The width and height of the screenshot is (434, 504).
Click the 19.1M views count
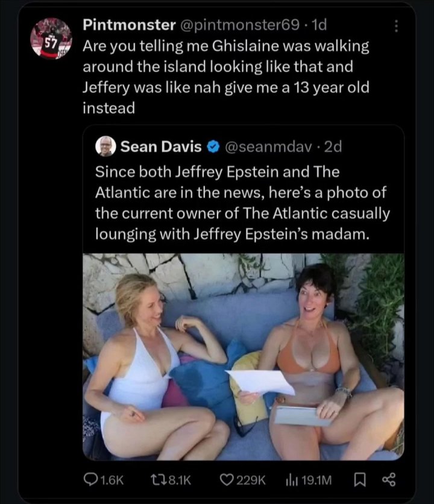[316, 479]
